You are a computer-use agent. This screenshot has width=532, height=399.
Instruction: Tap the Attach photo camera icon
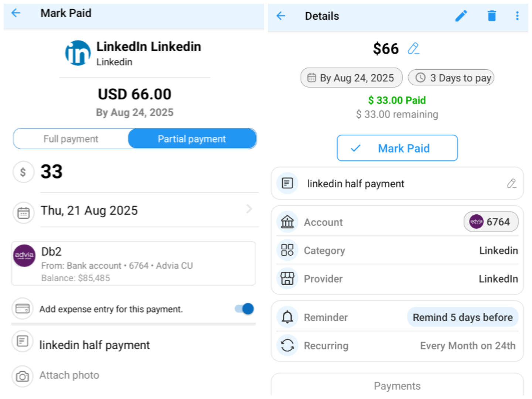tap(23, 376)
